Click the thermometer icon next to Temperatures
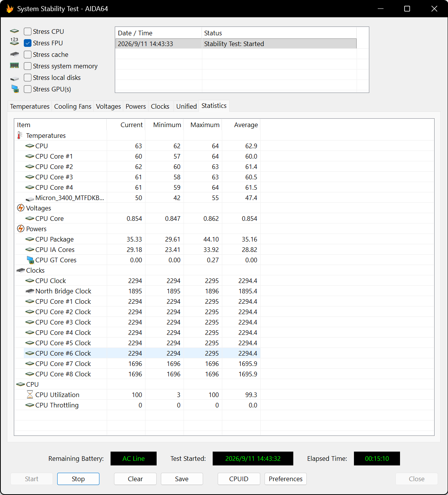This screenshot has width=448, height=495. click(x=20, y=135)
